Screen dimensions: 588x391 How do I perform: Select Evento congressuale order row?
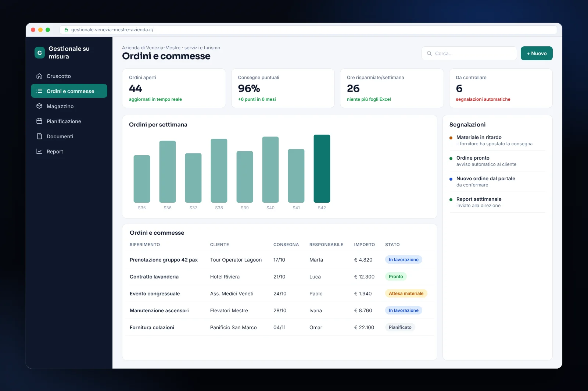280,294
